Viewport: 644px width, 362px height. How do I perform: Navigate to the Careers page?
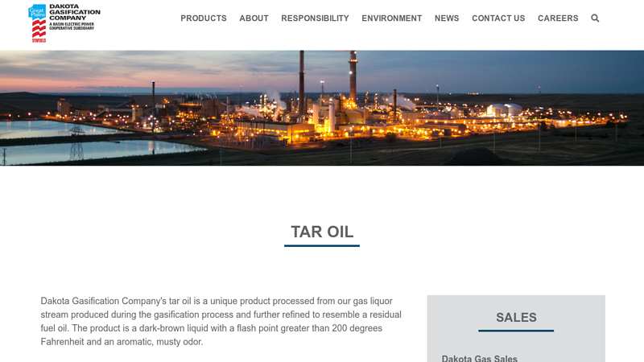click(x=558, y=19)
